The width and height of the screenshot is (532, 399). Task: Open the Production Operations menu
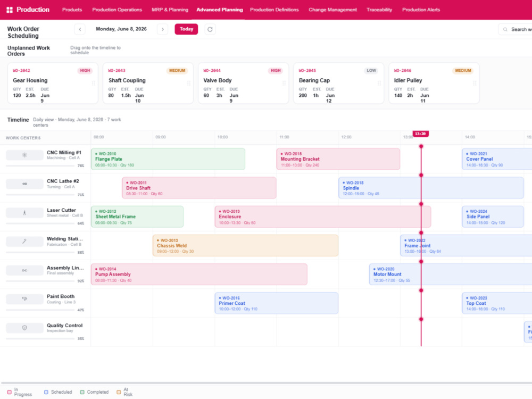click(117, 10)
